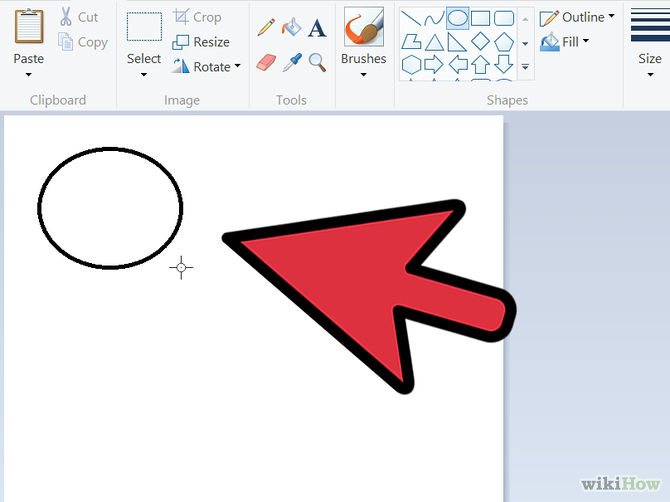Expand the full shapes gallery
This screenshot has width=670, height=502.
pyautogui.click(x=525, y=67)
